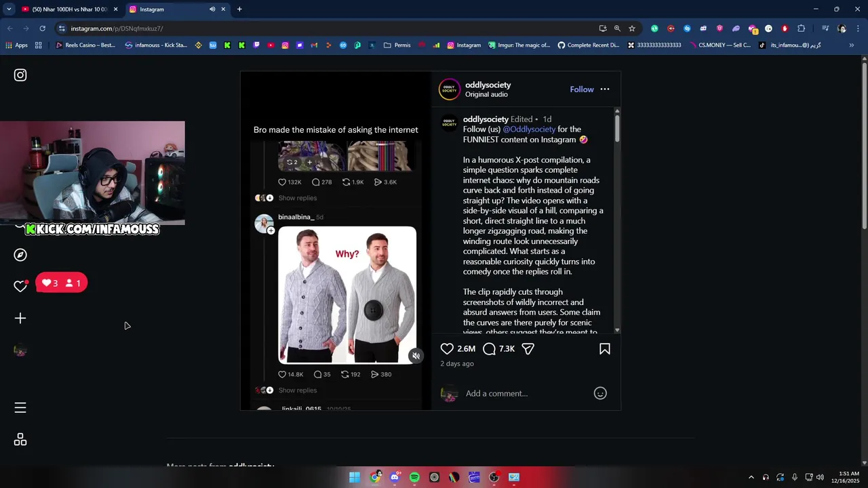Click the instagram.com address bar
The height and width of the screenshot is (488, 868).
(325, 28)
